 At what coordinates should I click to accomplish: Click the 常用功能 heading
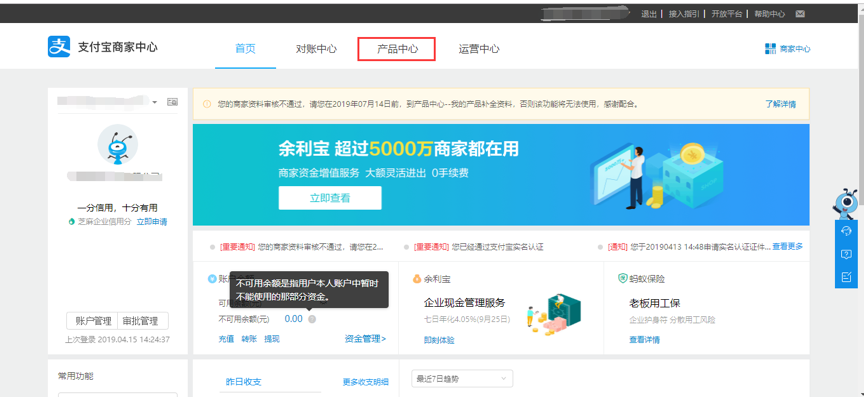click(76, 376)
